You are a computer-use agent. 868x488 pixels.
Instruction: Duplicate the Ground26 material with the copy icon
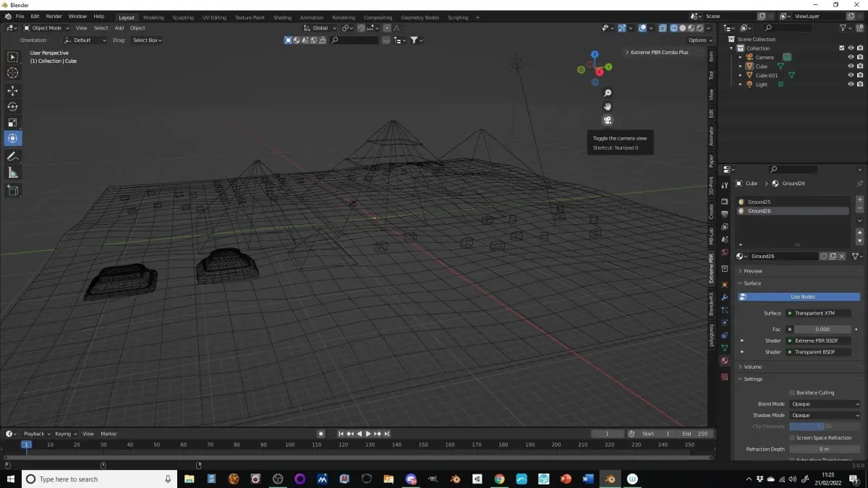pyautogui.click(x=833, y=256)
